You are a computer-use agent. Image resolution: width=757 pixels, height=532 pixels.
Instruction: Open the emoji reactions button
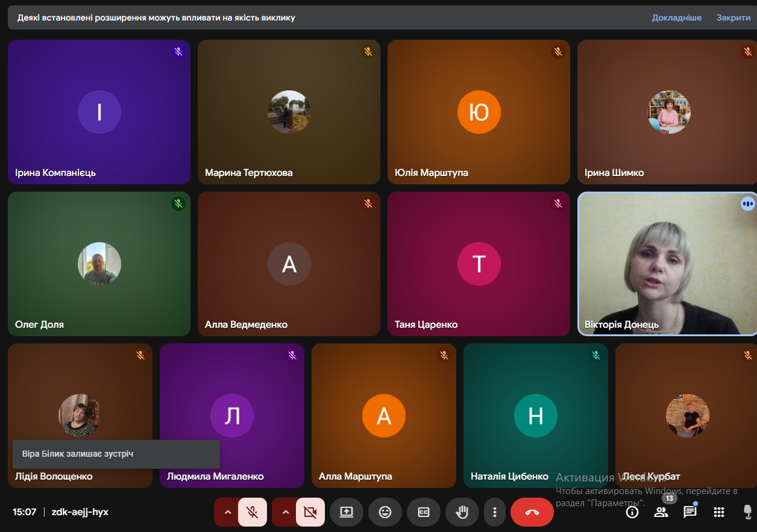pyautogui.click(x=385, y=512)
